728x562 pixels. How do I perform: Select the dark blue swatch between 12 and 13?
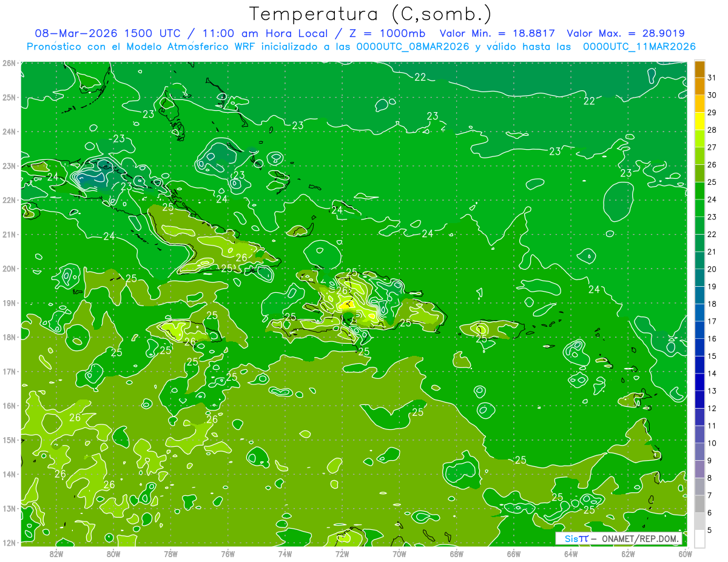click(699, 400)
